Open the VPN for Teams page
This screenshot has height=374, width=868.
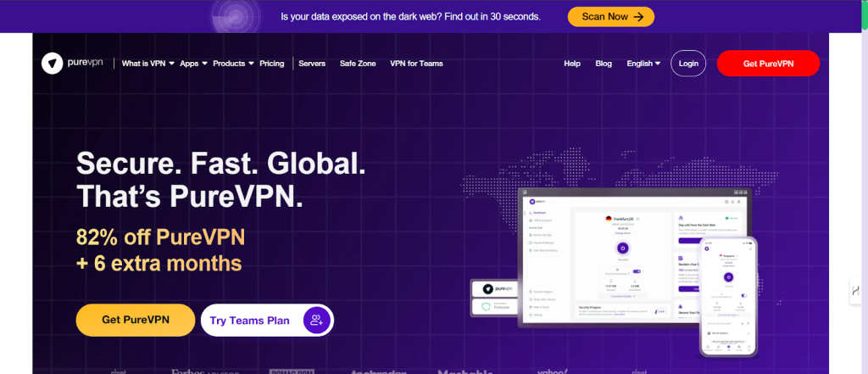click(x=416, y=64)
